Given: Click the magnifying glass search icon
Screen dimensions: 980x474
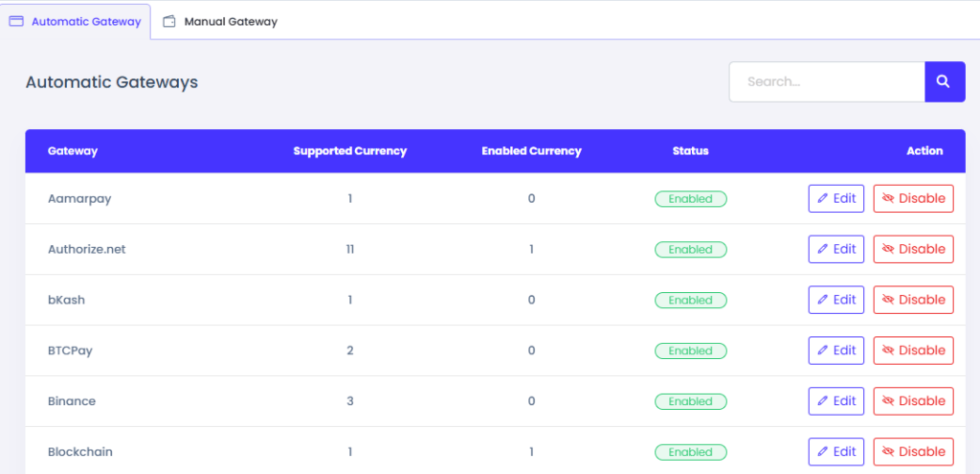Looking at the screenshot, I should tap(944, 81).
